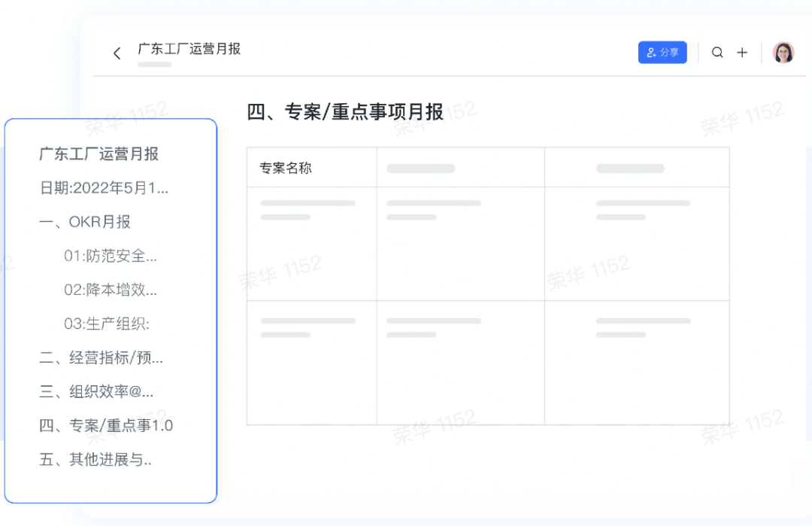Viewport: 812px width, 526px height.
Task: Click the gray subtitle bar under document title
Action: tap(154, 65)
